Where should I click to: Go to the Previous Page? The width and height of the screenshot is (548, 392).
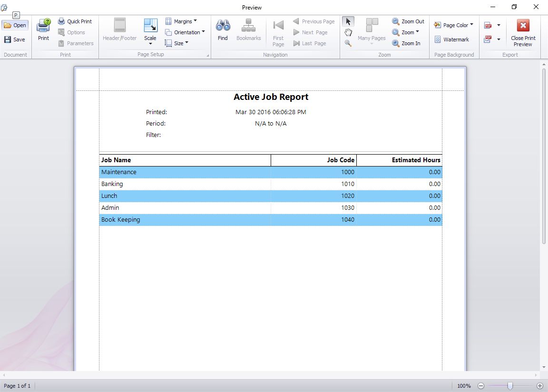coord(314,21)
